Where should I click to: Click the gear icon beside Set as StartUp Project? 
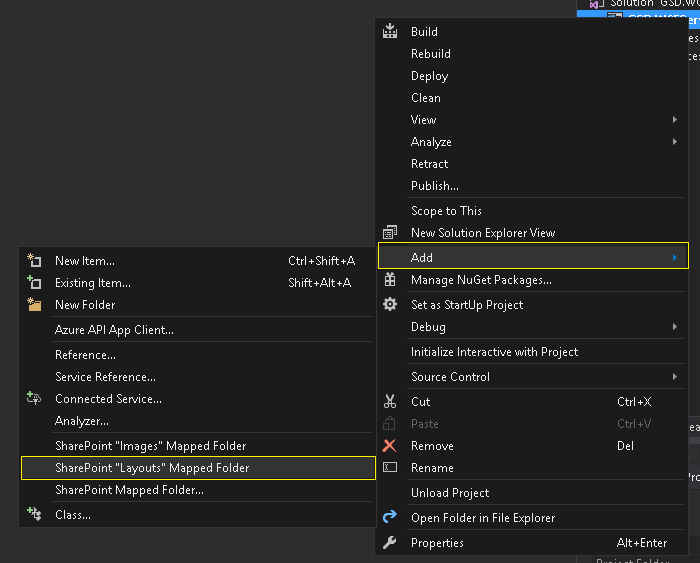point(390,305)
